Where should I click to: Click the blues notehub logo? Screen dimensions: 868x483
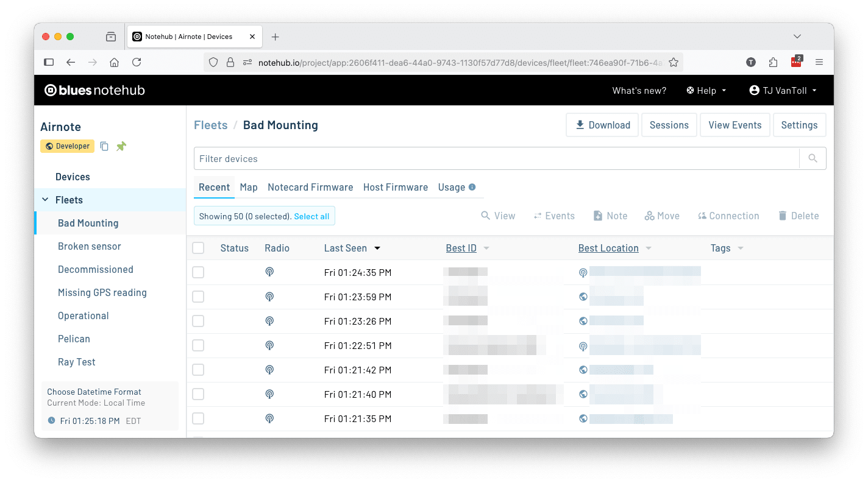coord(95,90)
